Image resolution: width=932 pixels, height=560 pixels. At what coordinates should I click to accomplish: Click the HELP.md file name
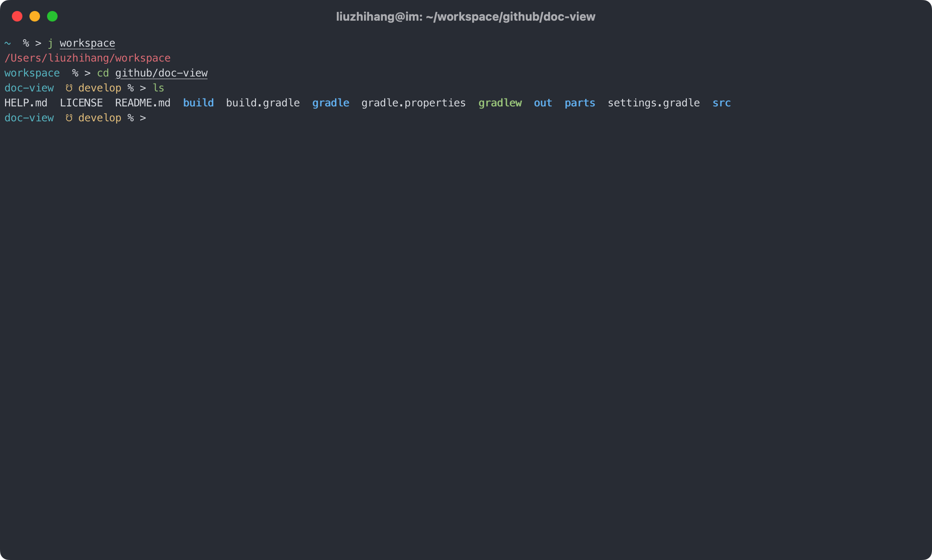click(26, 103)
